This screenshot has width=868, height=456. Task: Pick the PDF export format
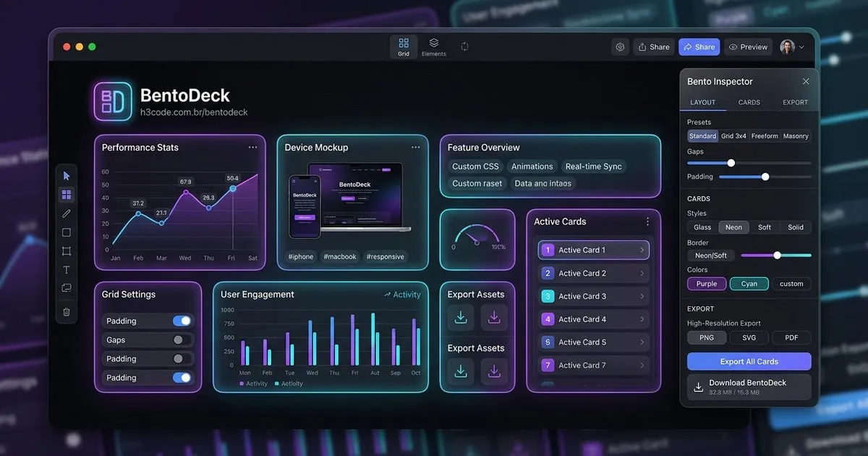click(x=792, y=338)
